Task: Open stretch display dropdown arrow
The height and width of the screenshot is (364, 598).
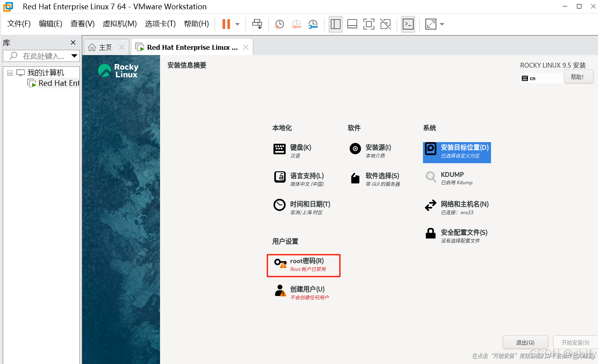Action: [442, 24]
